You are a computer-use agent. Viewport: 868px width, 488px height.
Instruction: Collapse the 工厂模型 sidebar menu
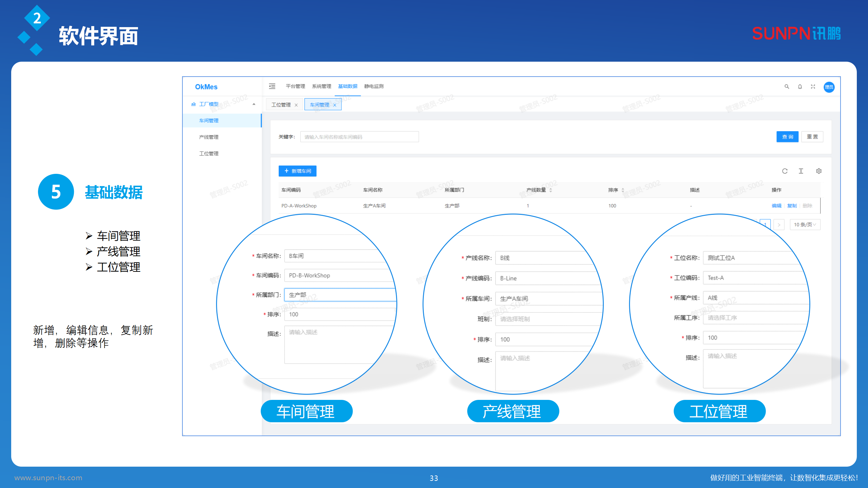(x=254, y=104)
